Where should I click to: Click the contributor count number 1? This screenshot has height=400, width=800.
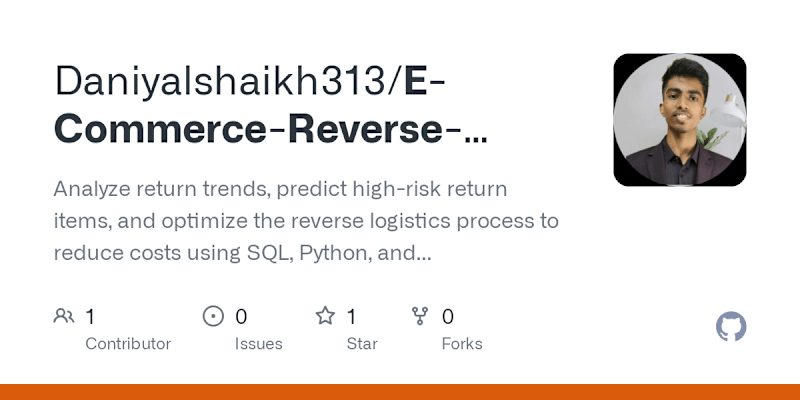point(90,317)
